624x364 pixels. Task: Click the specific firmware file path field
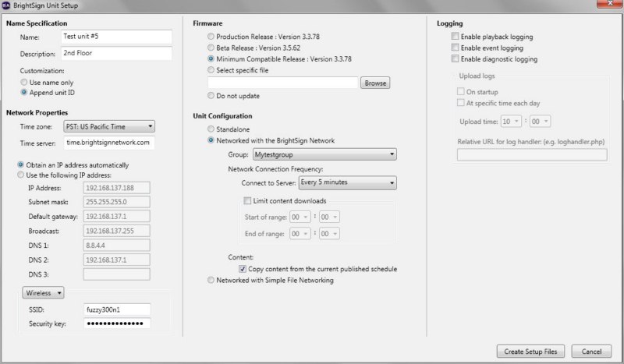click(x=283, y=83)
